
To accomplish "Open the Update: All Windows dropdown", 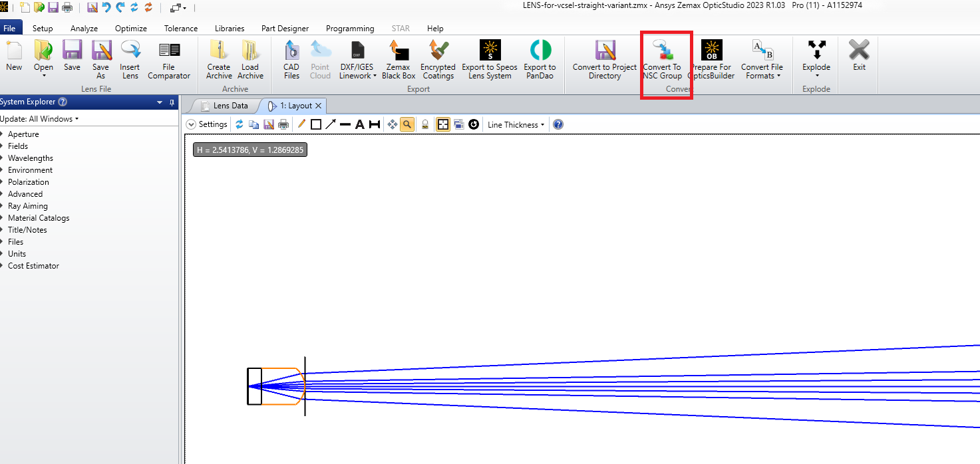I will tap(39, 119).
